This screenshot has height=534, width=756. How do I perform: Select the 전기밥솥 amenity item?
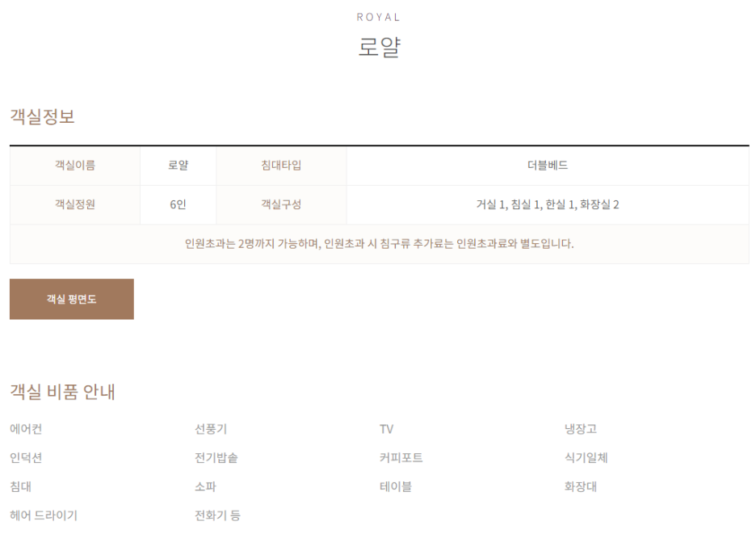click(x=216, y=458)
